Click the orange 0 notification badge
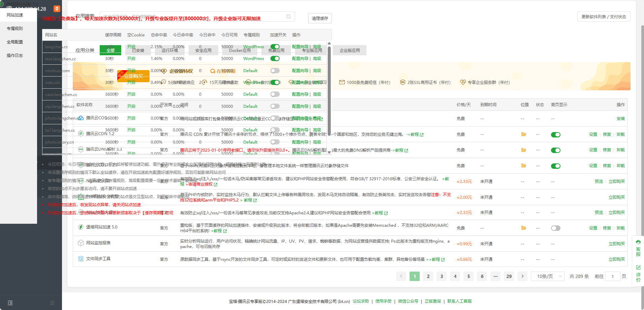The image size is (644, 310). tap(57, 9)
